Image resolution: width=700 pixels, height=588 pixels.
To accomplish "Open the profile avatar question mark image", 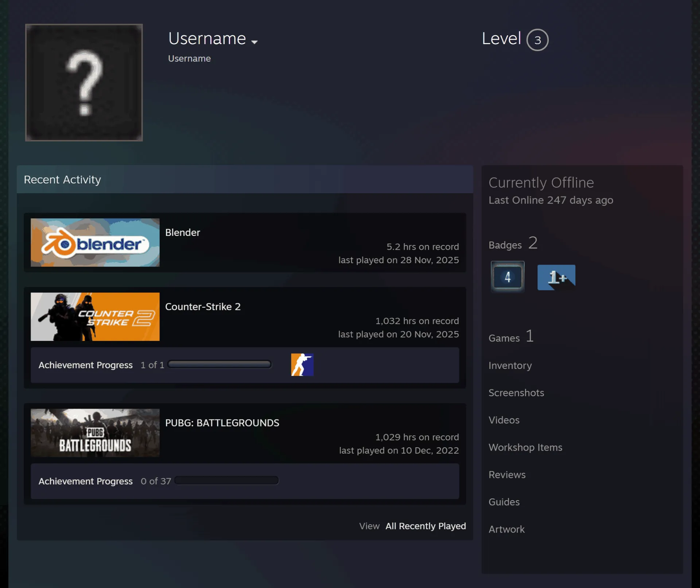I will point(84,82).
